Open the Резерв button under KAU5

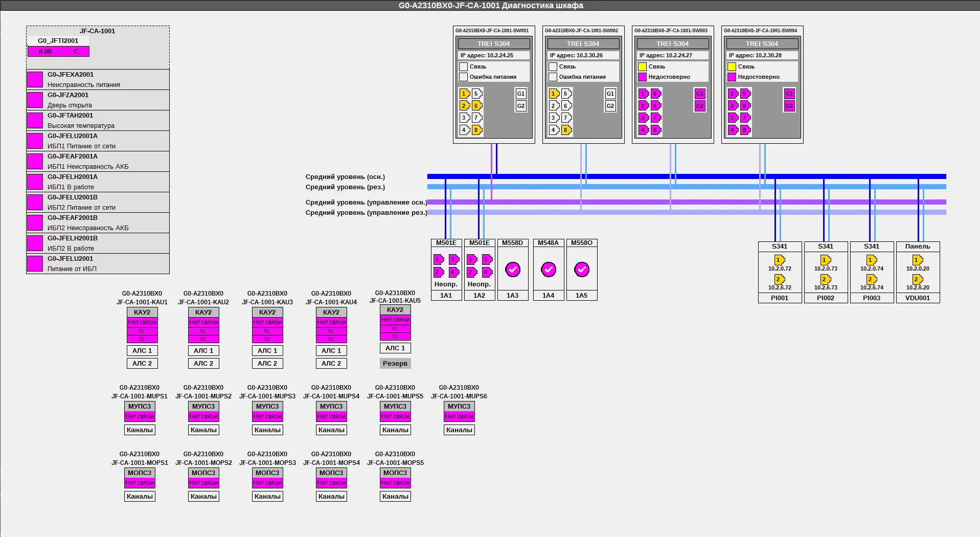coord(395,364)
